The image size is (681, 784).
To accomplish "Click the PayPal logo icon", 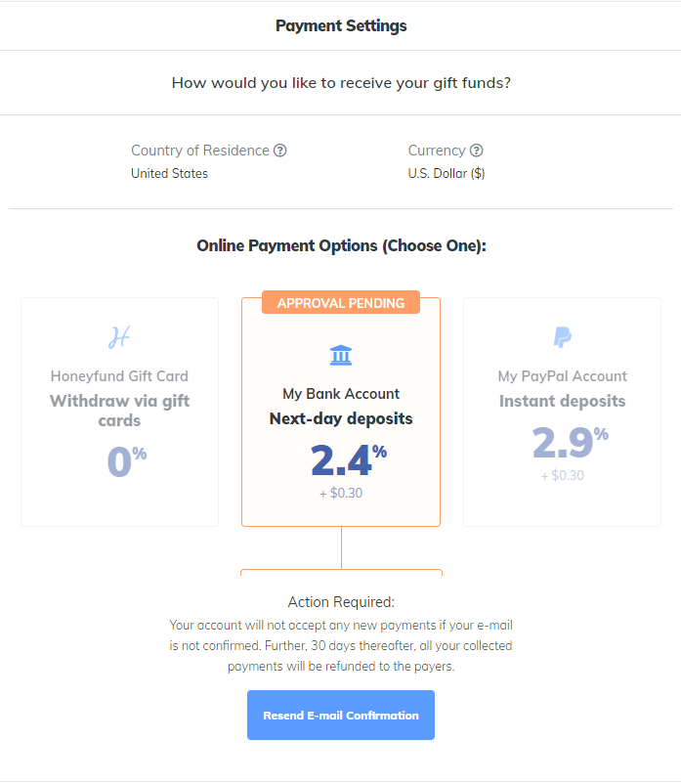I will pos(563,338).
